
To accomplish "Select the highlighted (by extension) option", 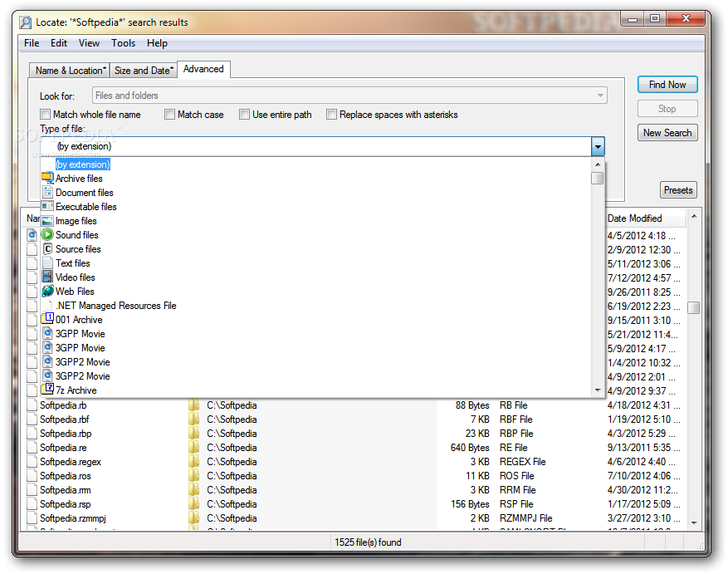I will click(83, 164).
